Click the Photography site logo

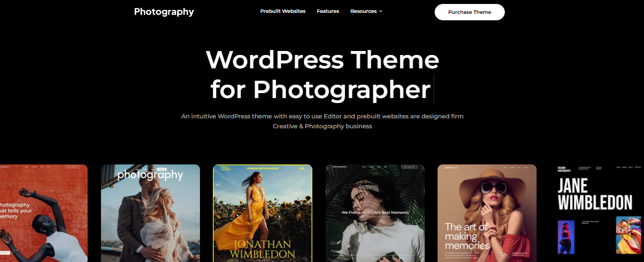[164, 12]
